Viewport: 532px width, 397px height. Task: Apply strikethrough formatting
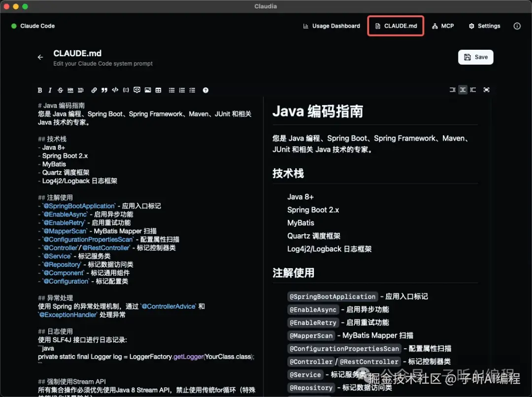pos(60,90)
